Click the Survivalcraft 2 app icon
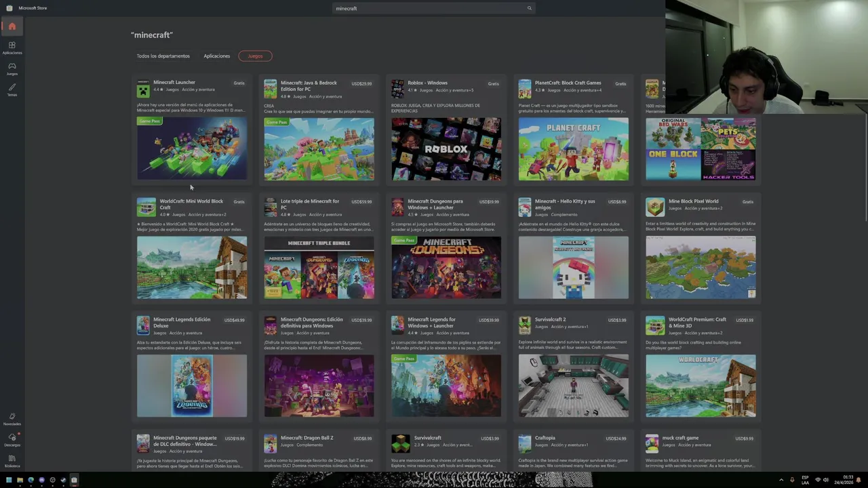The image size is (868, 488). 524,325
